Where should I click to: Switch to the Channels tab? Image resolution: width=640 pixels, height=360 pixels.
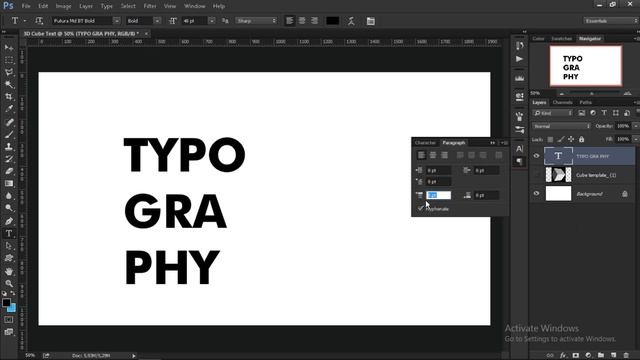(x=562, y=102)
